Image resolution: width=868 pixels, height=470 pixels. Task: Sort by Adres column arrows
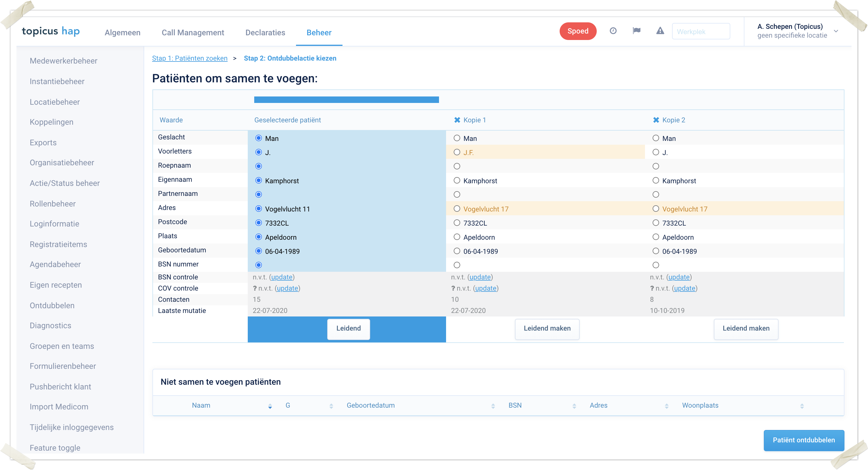[x=666, y=406]
